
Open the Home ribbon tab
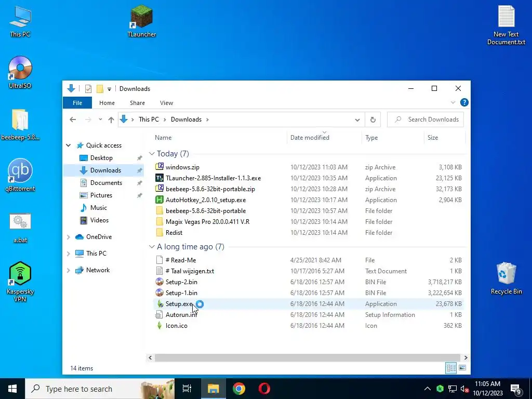(107, 103)
